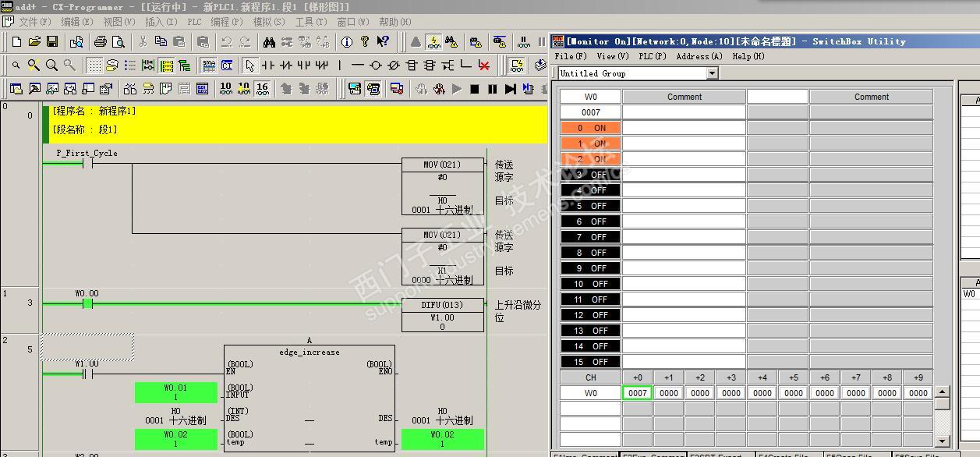Select W0 +1 channel value cell
Viewport: 980px width, 457px height.
pos(669,393)
